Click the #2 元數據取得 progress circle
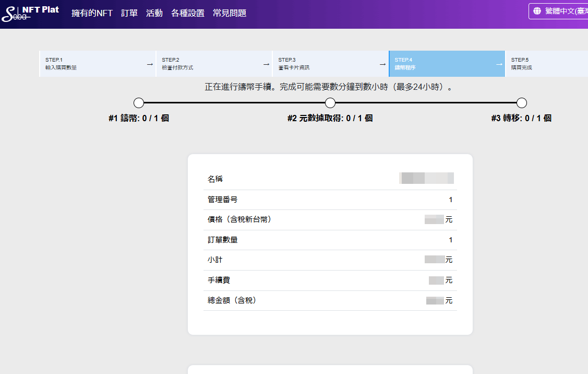The width and height of the screenshot is (588, 374). tap(330, 103)
